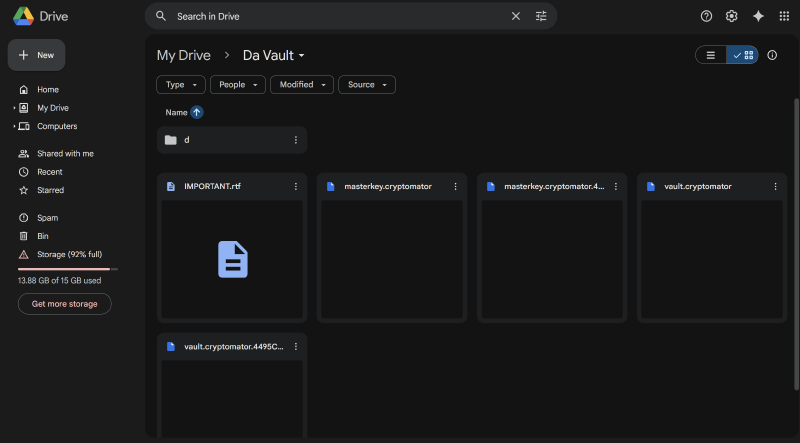
Task: Open Shared with me
Action: 65,154
